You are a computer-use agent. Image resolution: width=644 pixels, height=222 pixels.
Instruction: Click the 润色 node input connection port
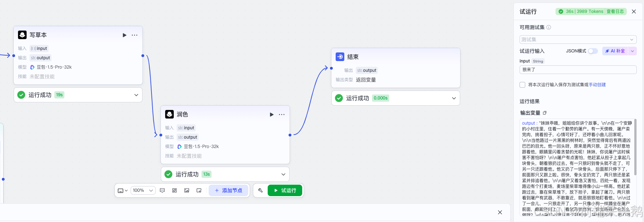pos(161,135)
